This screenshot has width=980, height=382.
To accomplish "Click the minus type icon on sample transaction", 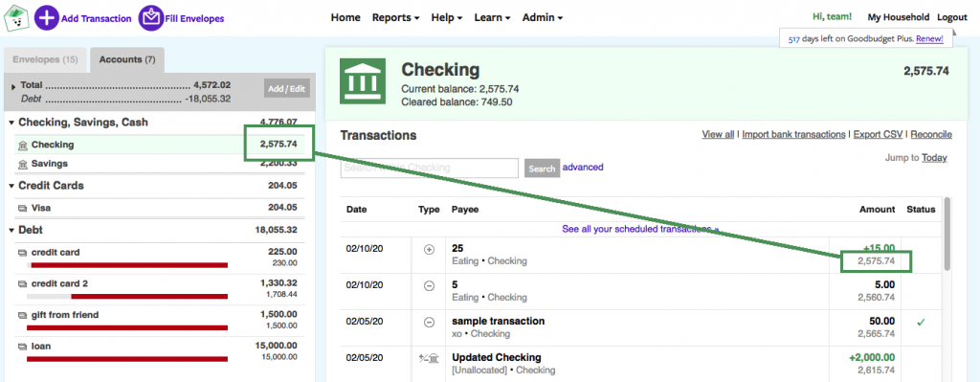I will [x=429, y=323].
